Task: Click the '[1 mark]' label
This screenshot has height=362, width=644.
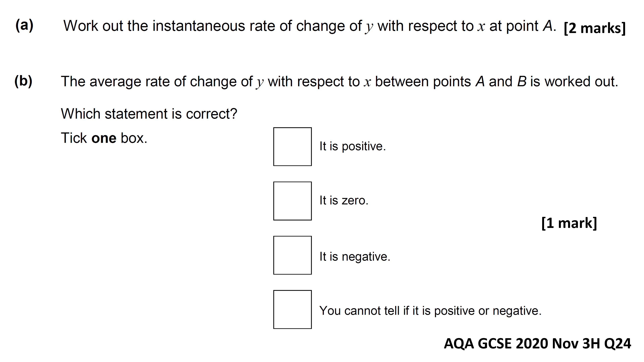Action: [569, 223]
